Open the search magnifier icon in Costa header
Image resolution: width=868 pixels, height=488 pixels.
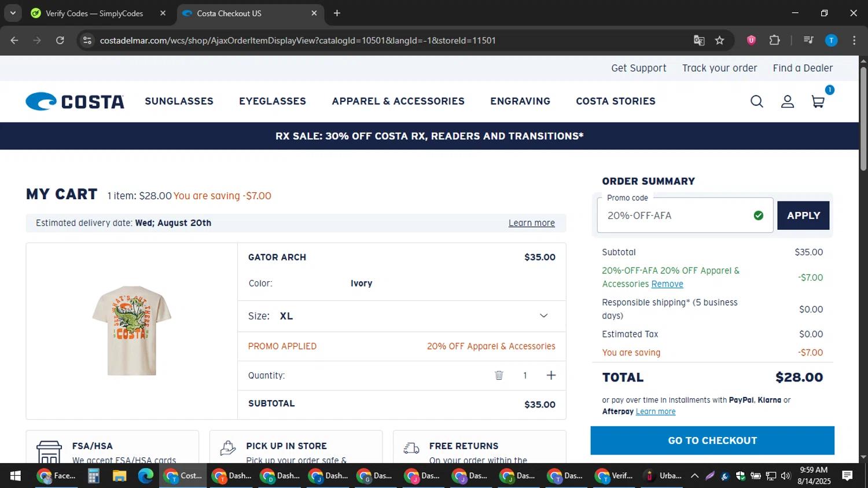pyautogui.click(x=757, y=101)
